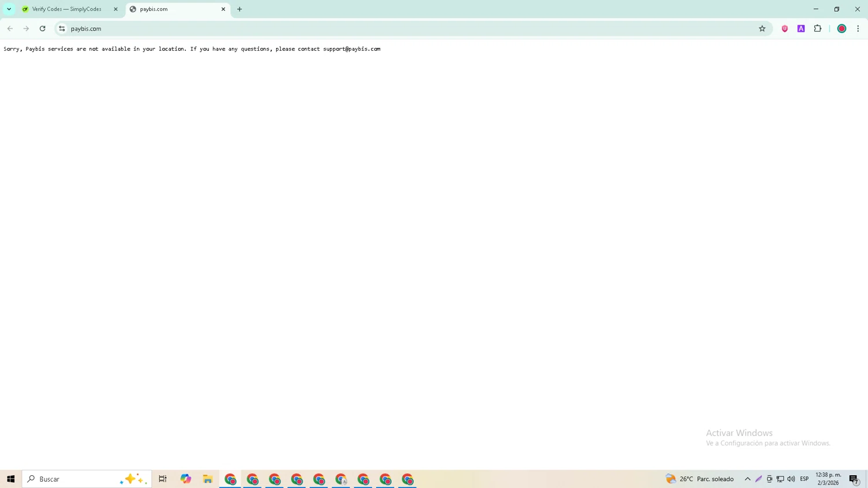Open the red shield extension icon
The height and width of the screenshot is (488, 868).
[x=785, y=28]
